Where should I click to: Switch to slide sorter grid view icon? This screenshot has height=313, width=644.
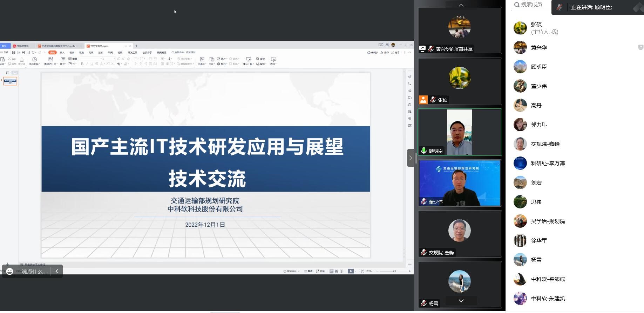[x=337, y=271]
